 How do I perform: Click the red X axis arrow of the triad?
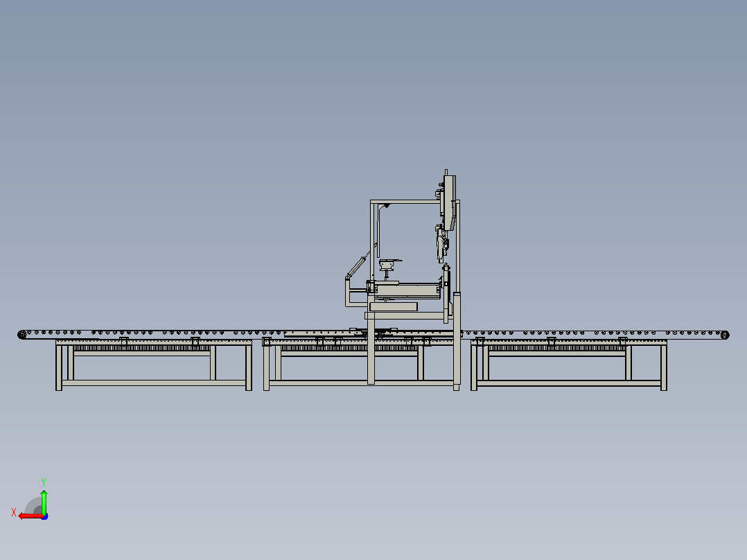[30, 516]
